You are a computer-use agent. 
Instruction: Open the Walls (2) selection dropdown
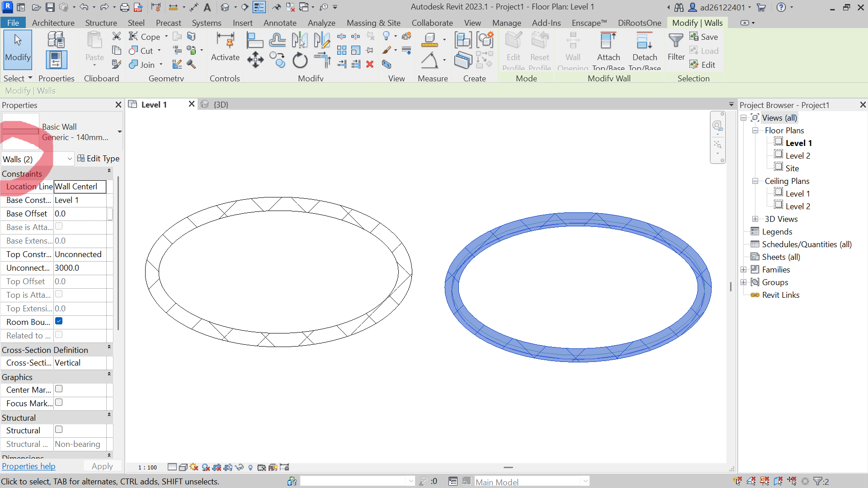tap(69, 159)
